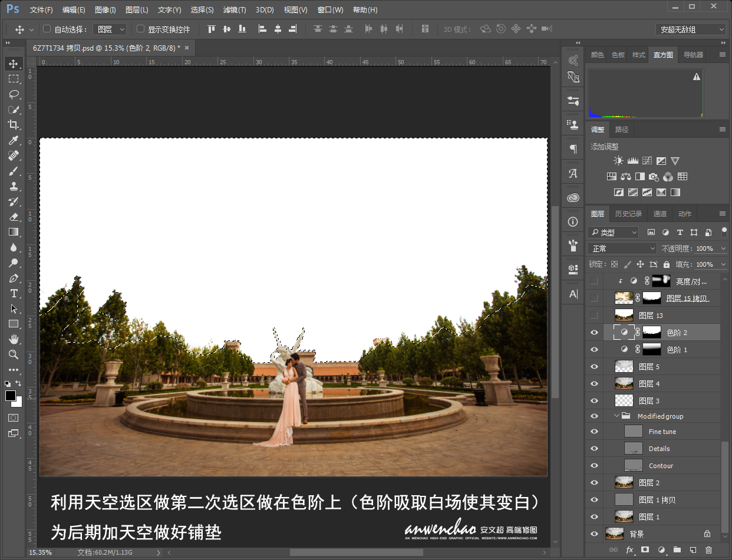Select the Gradient tool
The width and height of the screenshot is (732, 560).
coord(14,232)
